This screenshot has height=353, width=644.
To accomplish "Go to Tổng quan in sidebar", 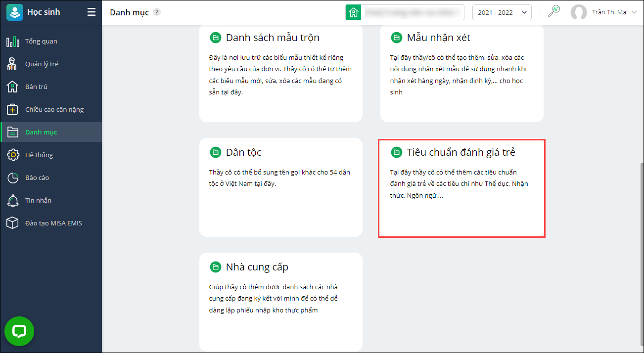I will tap(51, 41).
